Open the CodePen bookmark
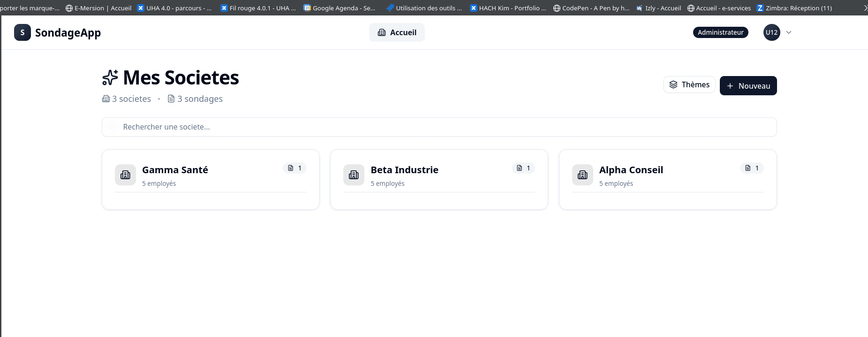This screenshot has height=337, width=868. coord(591,8)
